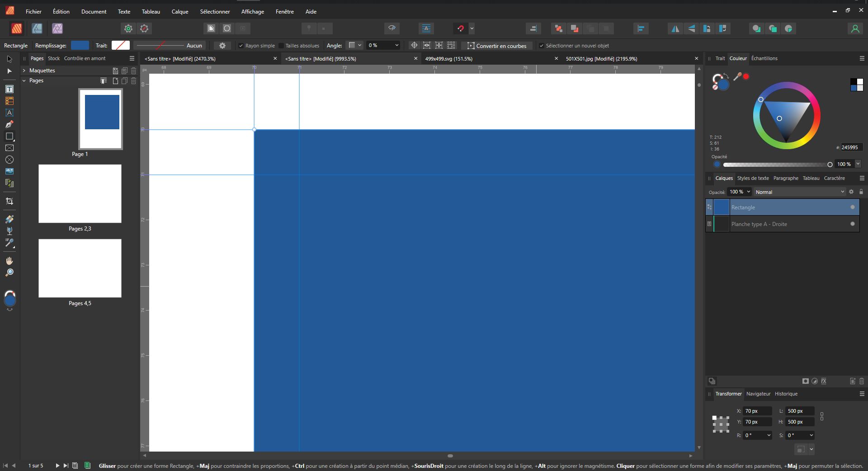Switch to the Designer persona
Image resolution: width=868 pixels, height=471 pixels.
[37, 28]
